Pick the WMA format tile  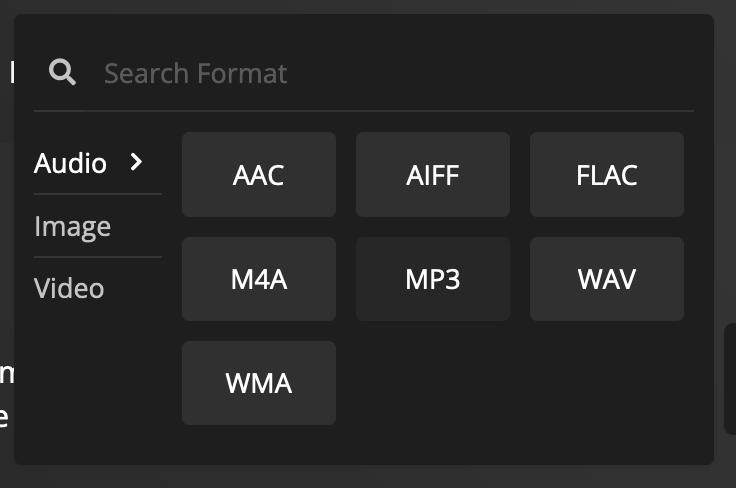tap(259, 383)
